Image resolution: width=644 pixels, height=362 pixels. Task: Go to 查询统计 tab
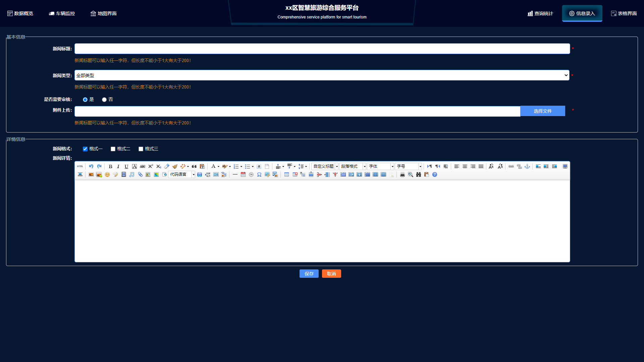click(540, 13)
